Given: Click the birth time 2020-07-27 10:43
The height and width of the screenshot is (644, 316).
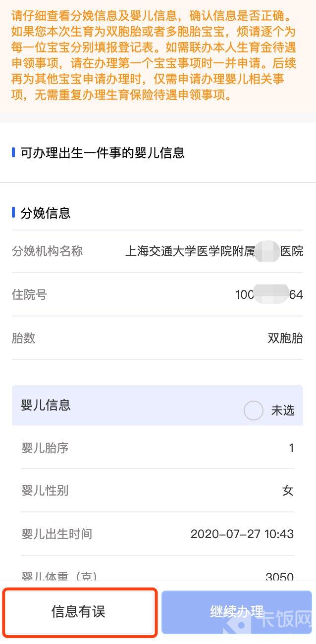Looking at the screenshot, I should pyautogui.click(x=242, y=534).
